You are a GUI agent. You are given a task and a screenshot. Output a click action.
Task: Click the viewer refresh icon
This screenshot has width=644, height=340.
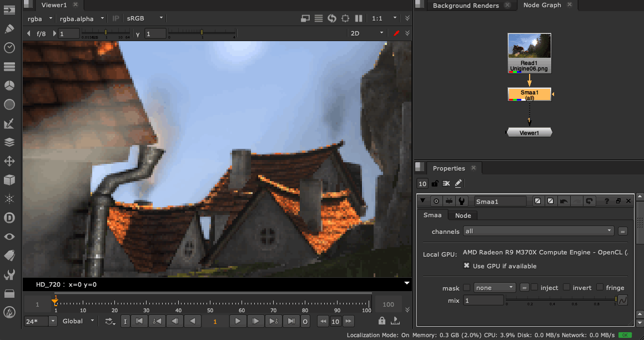pos(332,18)
